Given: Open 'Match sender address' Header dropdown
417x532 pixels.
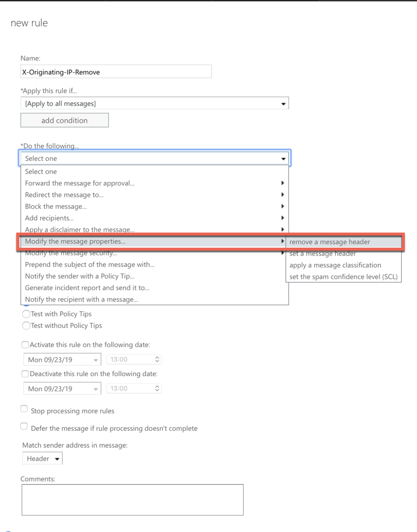Looking at the screenshot, I should 42,459.
